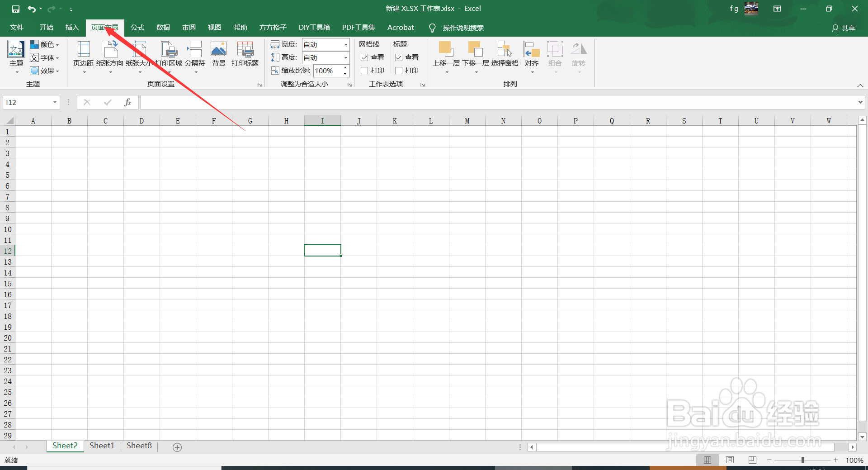Click the Cancel X in formula bar

click(x=87, y=102)
